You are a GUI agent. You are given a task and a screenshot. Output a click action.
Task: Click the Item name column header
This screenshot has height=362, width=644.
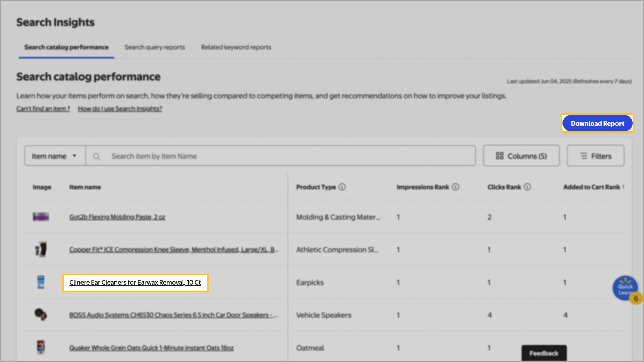tap(85, 187)
